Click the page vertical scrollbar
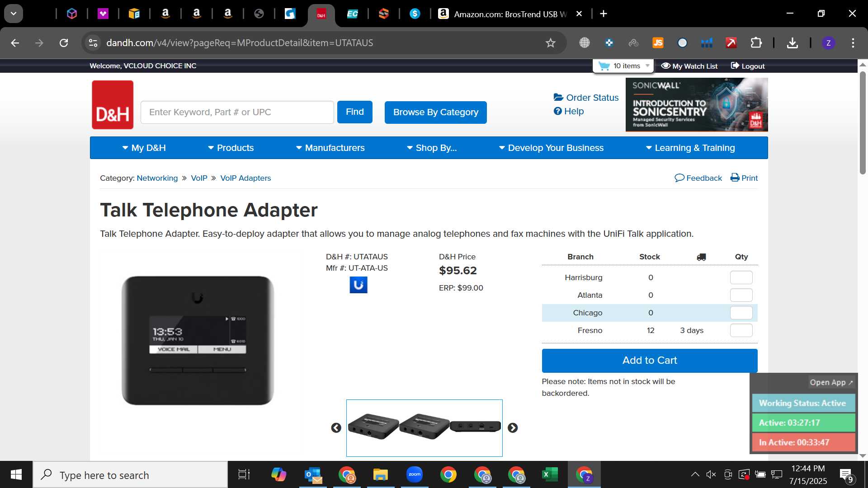This screenshot has height=488, width=868. (863, 122)
